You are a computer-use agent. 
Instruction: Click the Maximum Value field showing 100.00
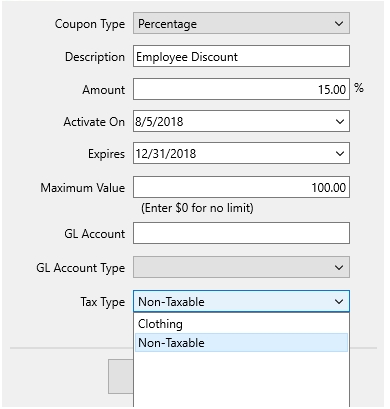pyautogui.click(x=241, y=187)
